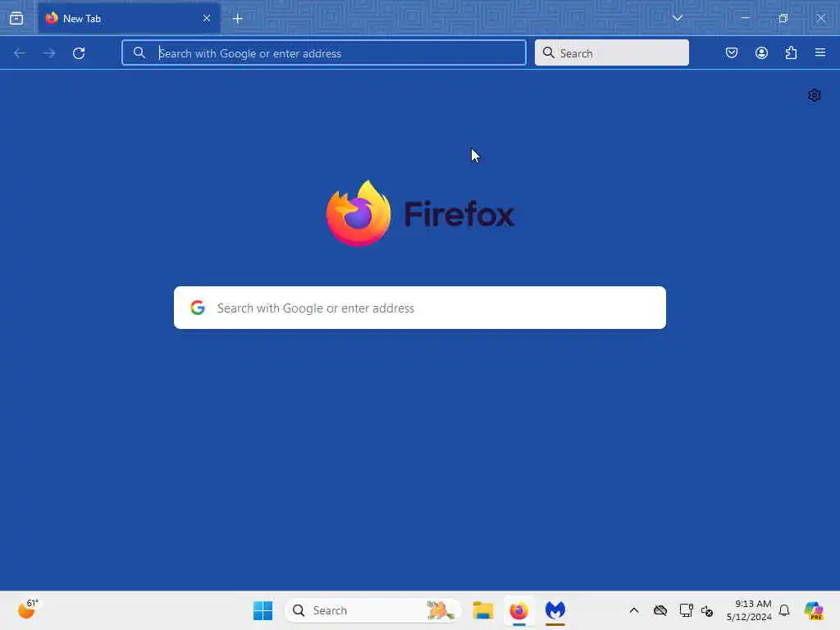Click the address bar magnifier icon

(139, 53)
